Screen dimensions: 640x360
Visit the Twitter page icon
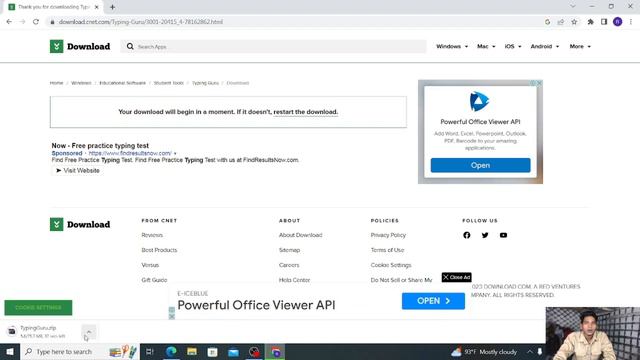tap(485, 235)
